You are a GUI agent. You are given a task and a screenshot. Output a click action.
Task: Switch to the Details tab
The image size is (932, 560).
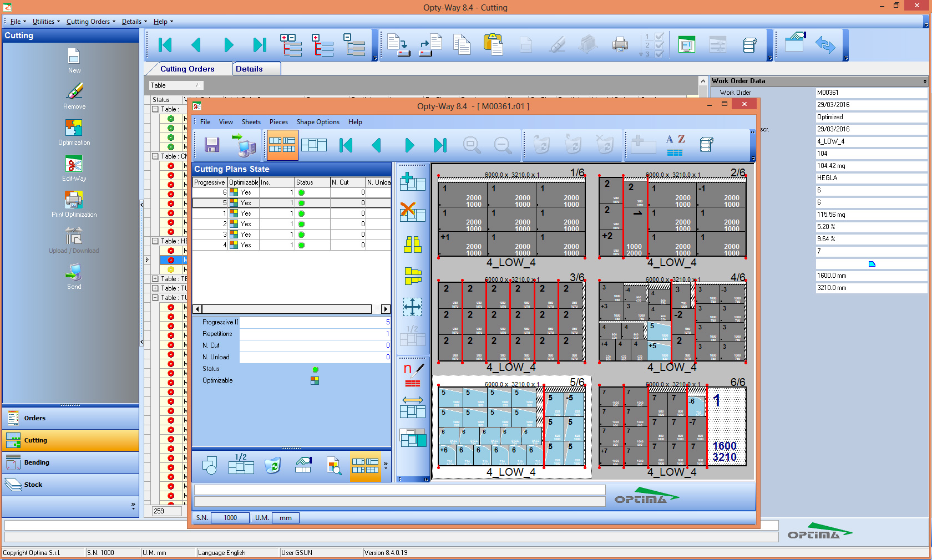[249, 69]
